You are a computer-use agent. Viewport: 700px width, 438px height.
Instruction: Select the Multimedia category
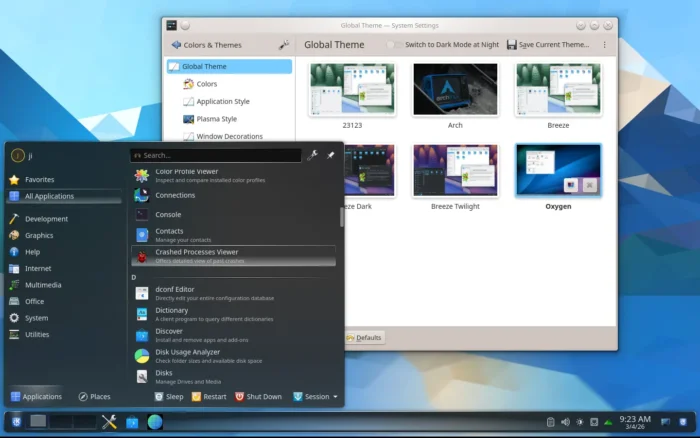tap(43, 284)
